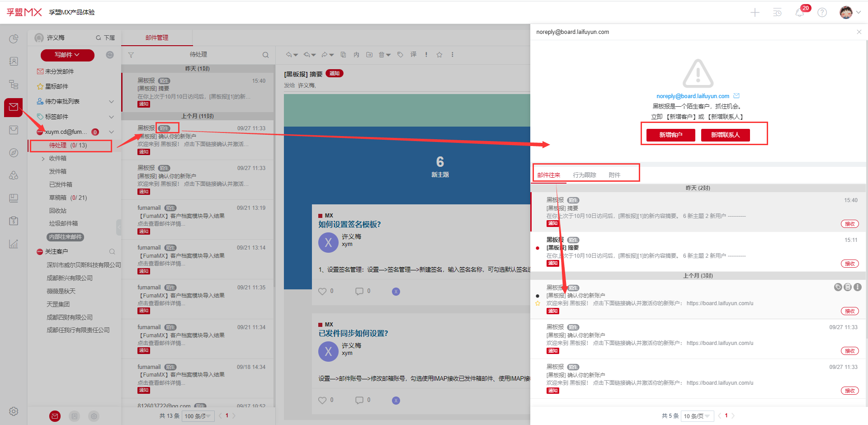
Task: Toggle the star on 确认你的新账户 email
Action: tap(538, 303)
